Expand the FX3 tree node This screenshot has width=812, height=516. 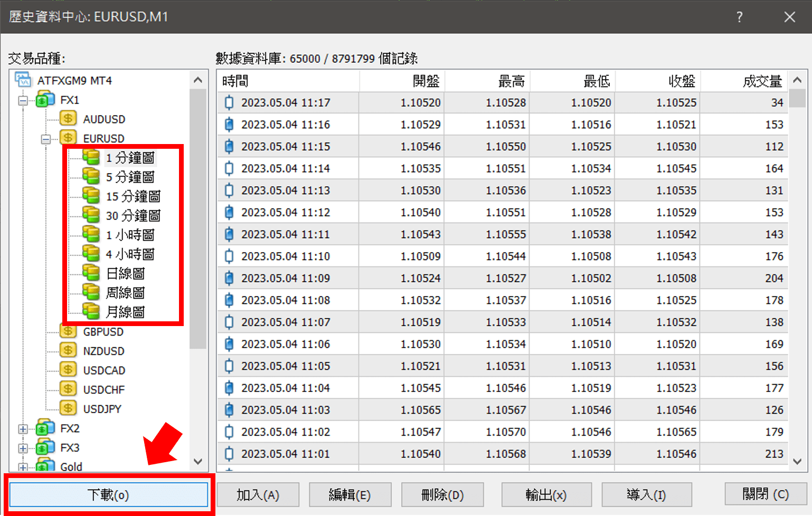tap(23, 447)
